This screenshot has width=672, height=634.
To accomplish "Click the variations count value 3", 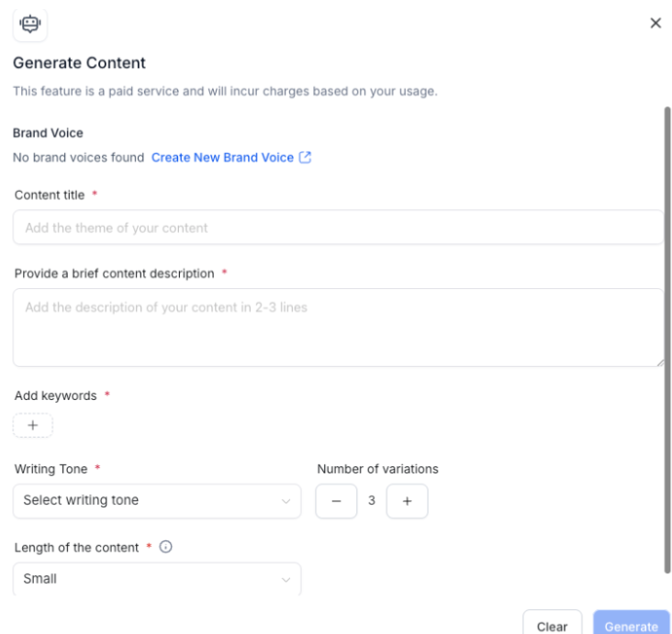I will click(x=372, y=501).
